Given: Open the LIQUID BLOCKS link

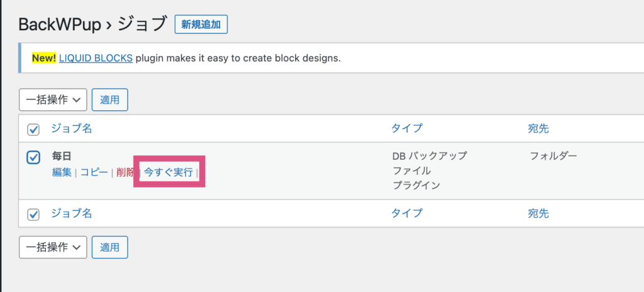Looking at the screenshot, I should point(96,58).
